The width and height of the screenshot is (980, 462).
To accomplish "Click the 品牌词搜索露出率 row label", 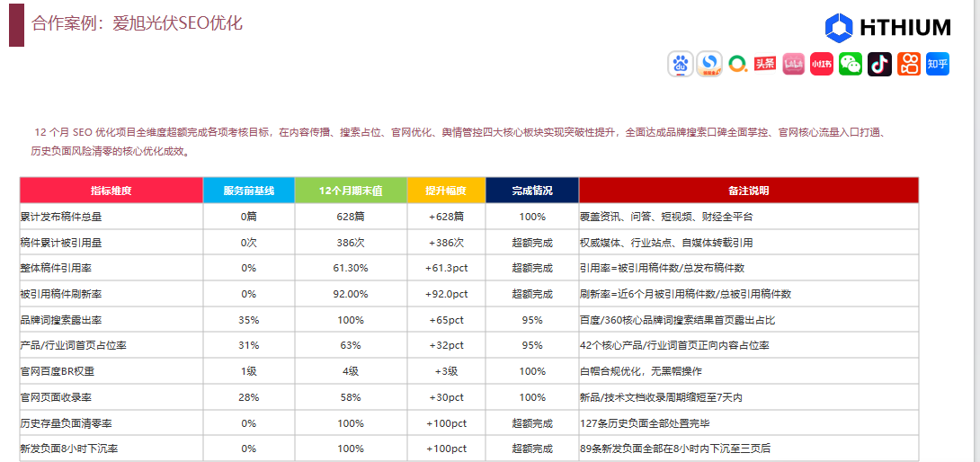I will (x=61, y=320).
